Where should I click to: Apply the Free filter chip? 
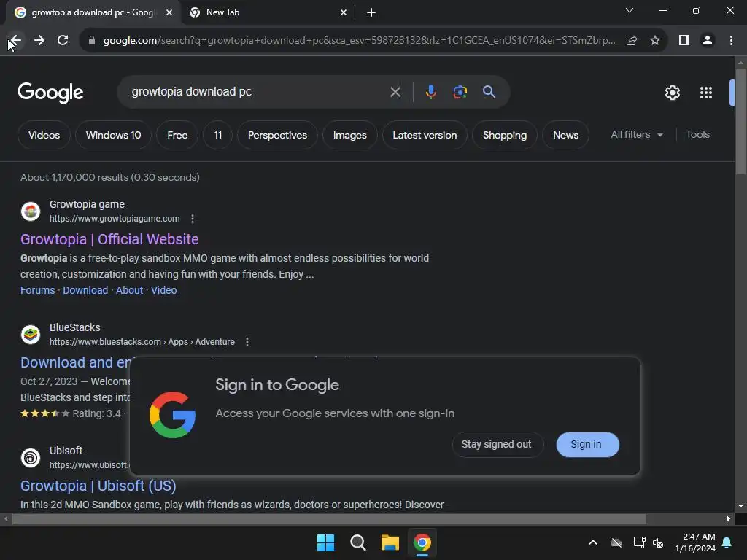[177, 135]
